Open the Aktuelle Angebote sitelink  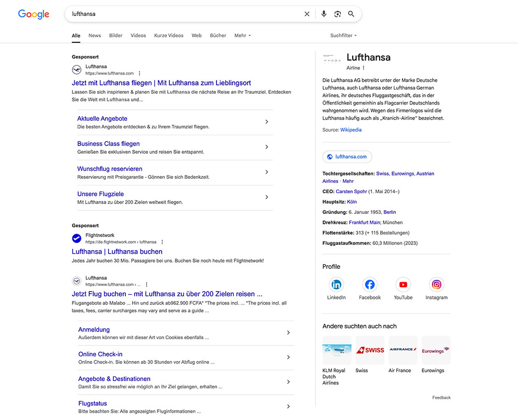102,119
